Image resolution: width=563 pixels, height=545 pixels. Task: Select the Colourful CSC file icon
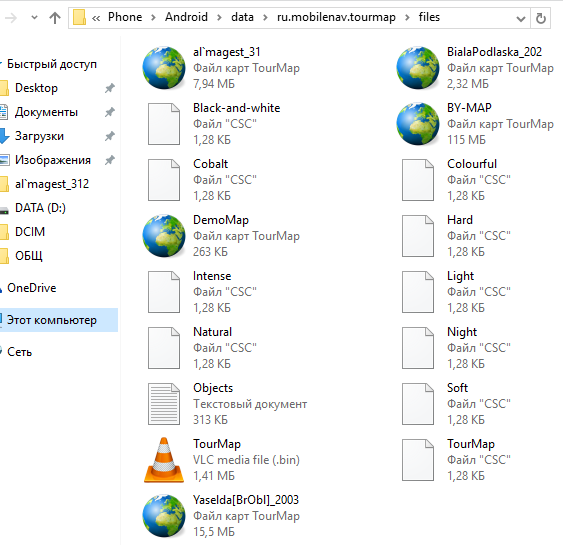point(418,180)
